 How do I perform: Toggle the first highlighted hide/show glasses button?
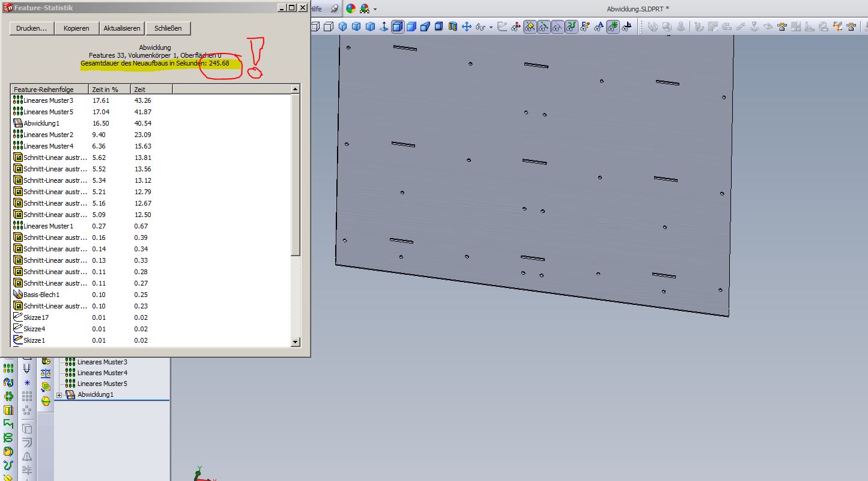(x=530, y=26)
